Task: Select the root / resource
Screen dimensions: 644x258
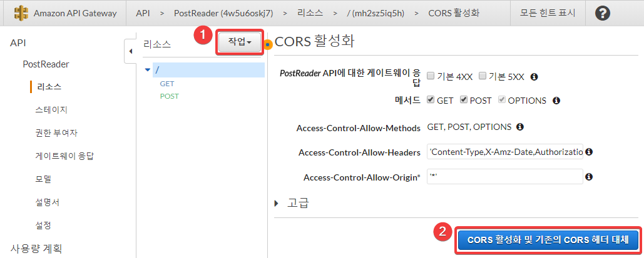Action: tap(208, 70)
